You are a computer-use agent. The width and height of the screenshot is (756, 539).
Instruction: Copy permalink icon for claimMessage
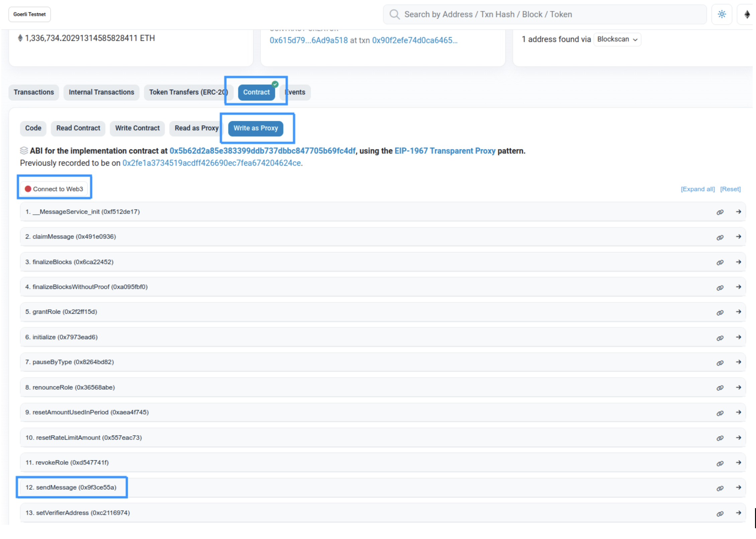tap(720, 237)
